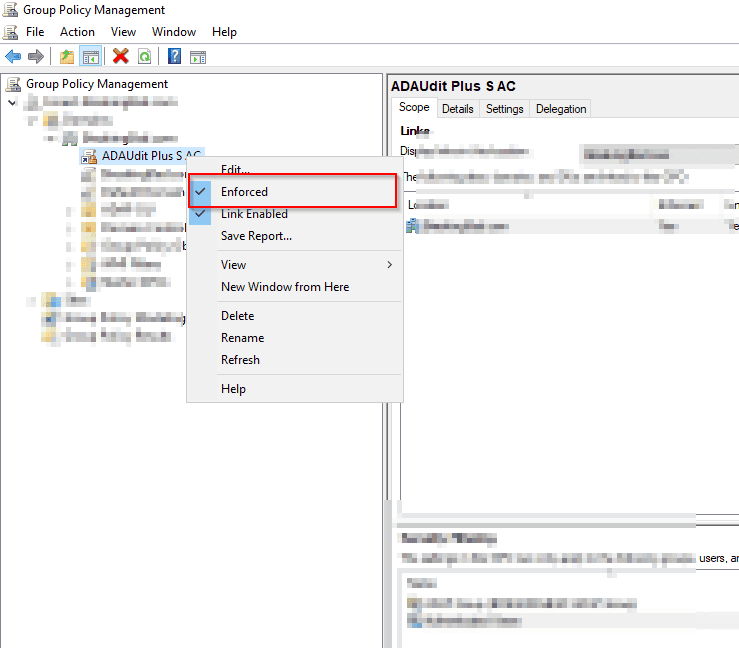Select the ADAUdit Plus S AC GPO

tap(143, 155)
